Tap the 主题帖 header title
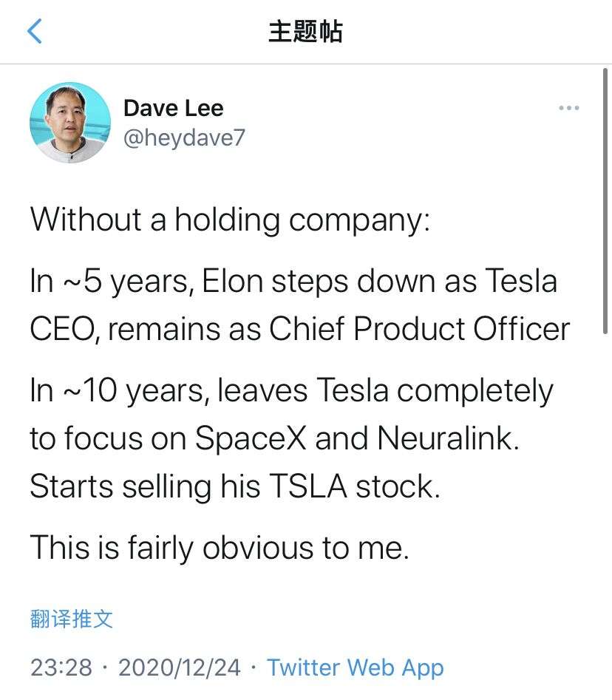The width and height of the screenshot is (612, 700). pyautogui.click(x=305, y=32)
